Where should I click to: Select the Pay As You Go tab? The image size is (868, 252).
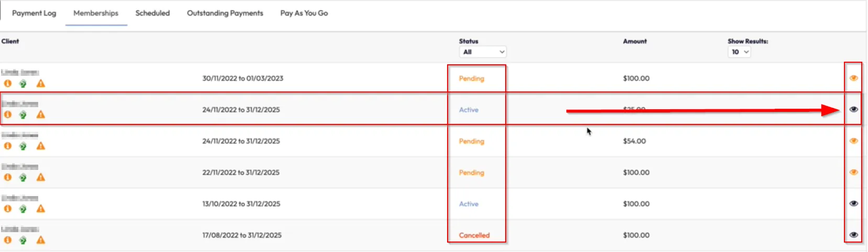pos(304,13)
